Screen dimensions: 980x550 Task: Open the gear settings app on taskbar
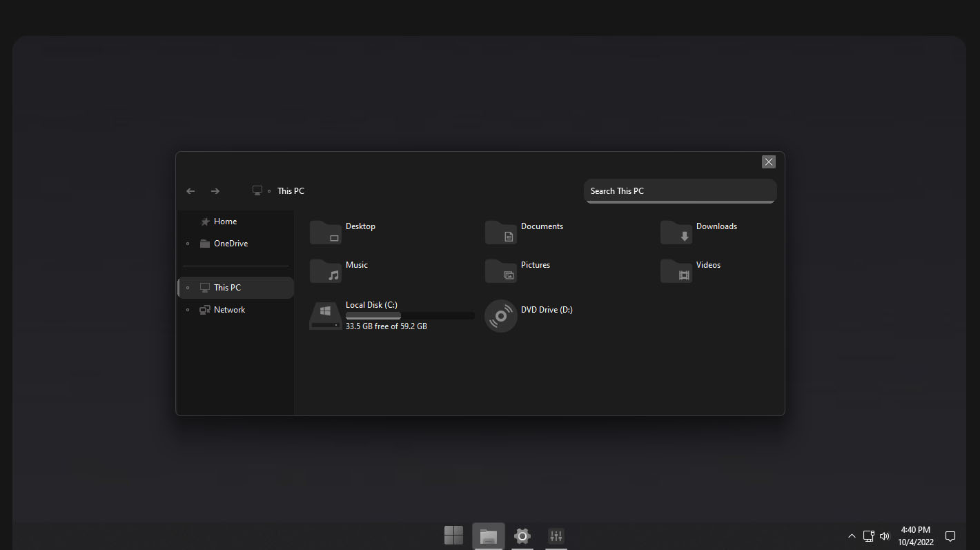[x=522, y=536]
